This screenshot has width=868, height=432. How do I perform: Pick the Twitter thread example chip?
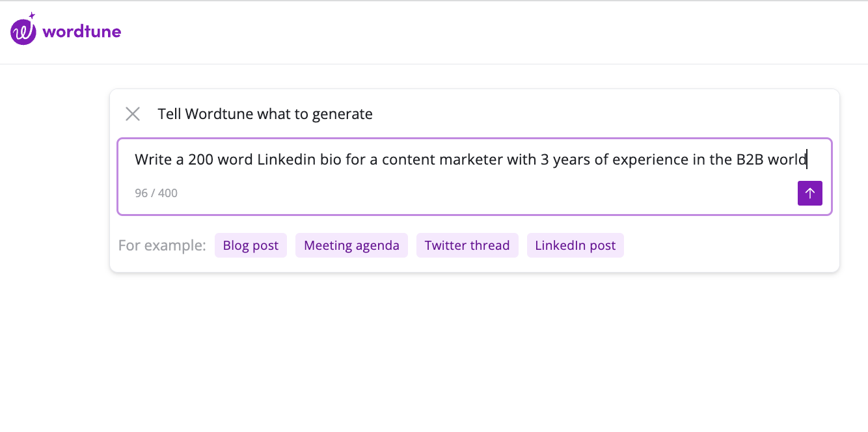(467, 246)
